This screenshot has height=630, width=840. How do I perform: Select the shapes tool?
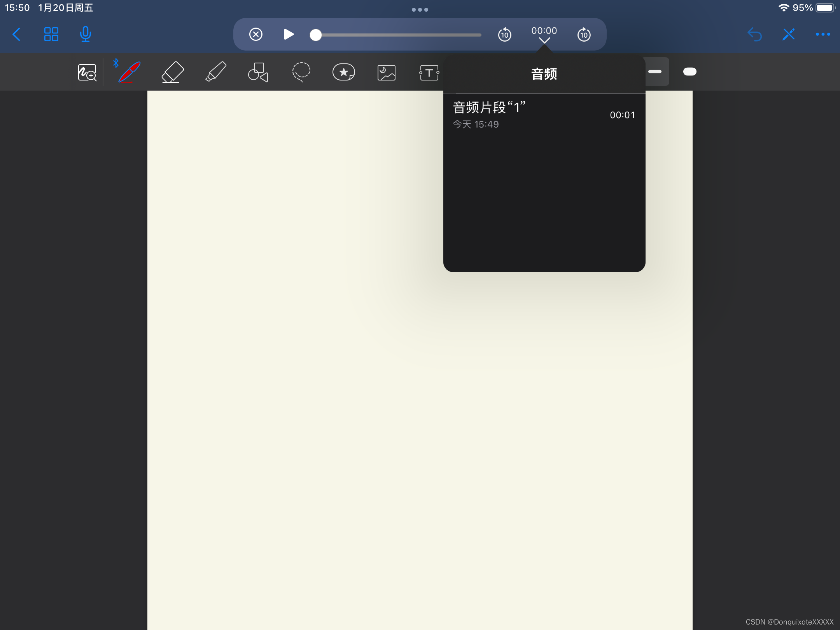click(x=258, y=72)
